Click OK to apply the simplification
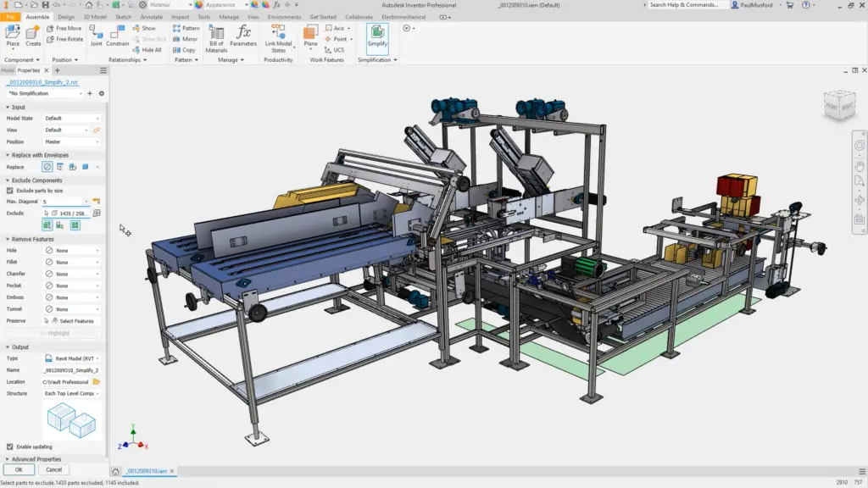The height and width of the screenshot is (488, 868). pos(19,469)
